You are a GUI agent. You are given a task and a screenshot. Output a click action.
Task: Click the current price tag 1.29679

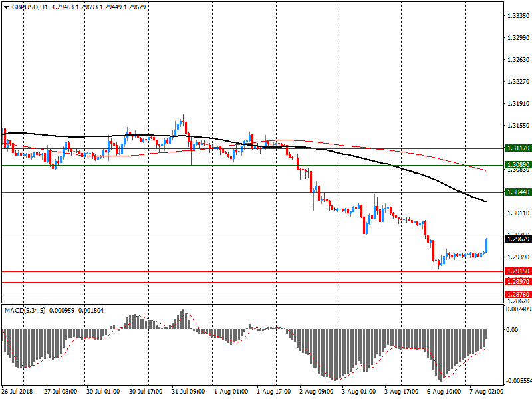pyautogui.click(x=517, y=239)
